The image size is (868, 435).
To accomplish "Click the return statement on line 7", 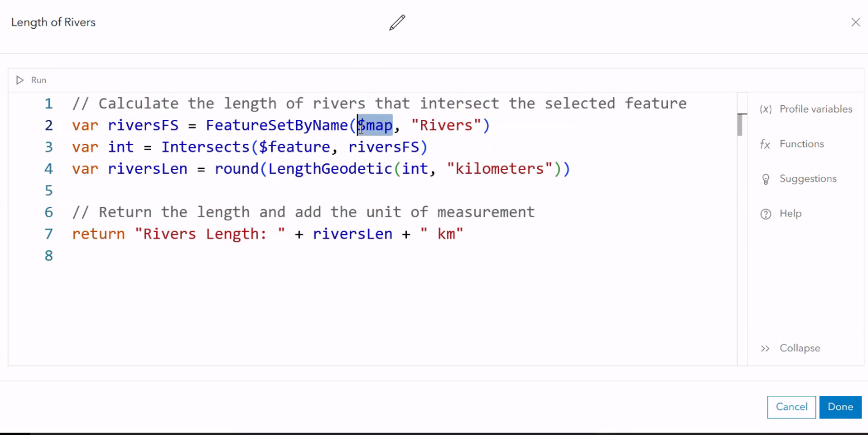I will click(98, 234).
